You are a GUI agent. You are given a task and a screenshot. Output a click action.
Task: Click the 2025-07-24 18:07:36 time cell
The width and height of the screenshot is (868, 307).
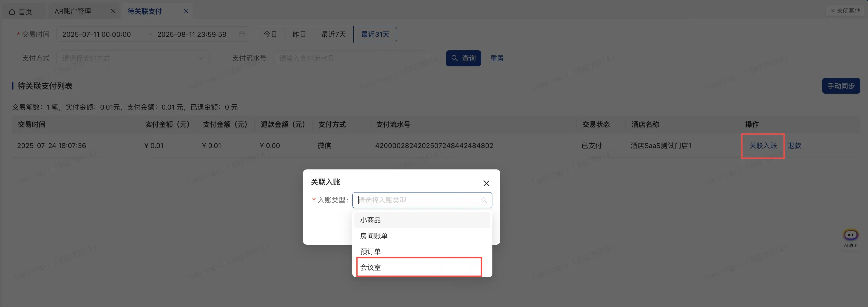[52, 146]
